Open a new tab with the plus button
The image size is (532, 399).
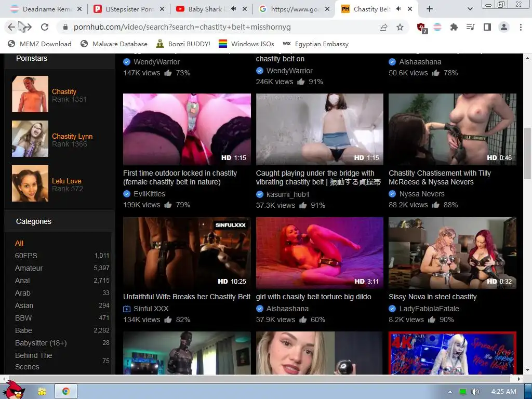pos(430,9)
